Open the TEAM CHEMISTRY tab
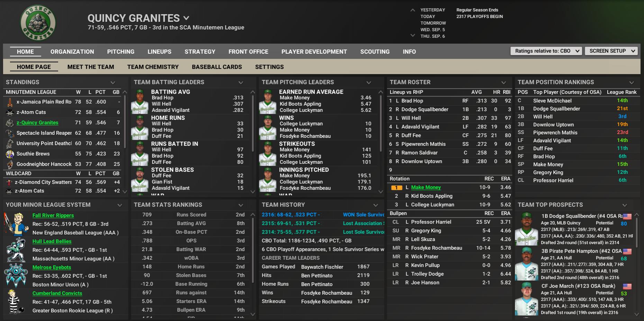Screen dimensions: 644x321 point(153,67)
